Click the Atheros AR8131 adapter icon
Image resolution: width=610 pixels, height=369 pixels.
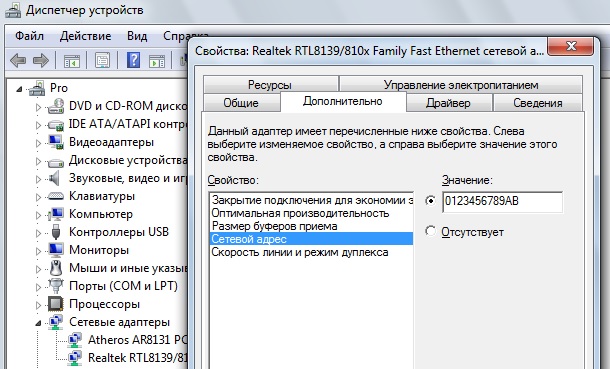(74, 340)
